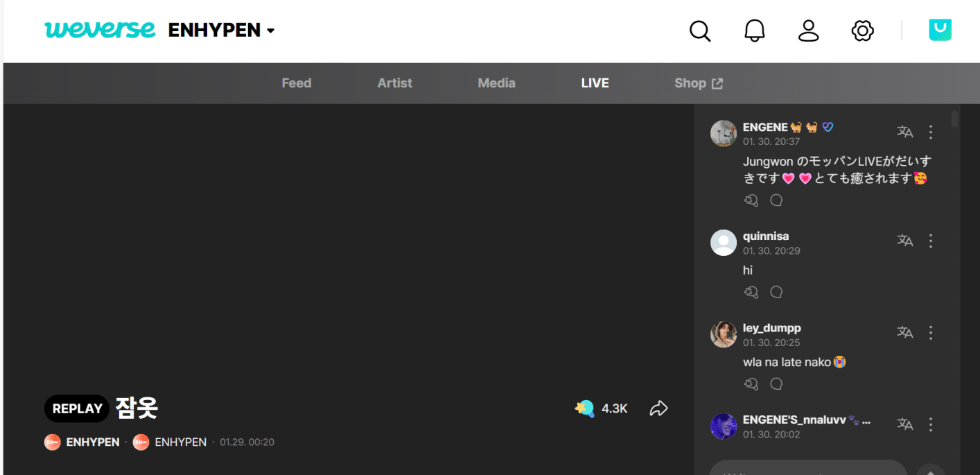Open quinnisa's username
980x475 pixels.
pyautogui.click(x=766, y=236)
